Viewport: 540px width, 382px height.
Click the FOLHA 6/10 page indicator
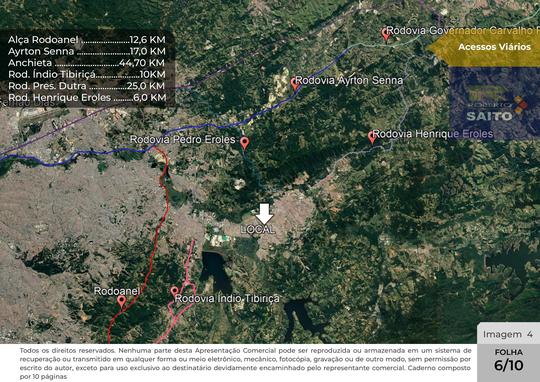point(509,360)
